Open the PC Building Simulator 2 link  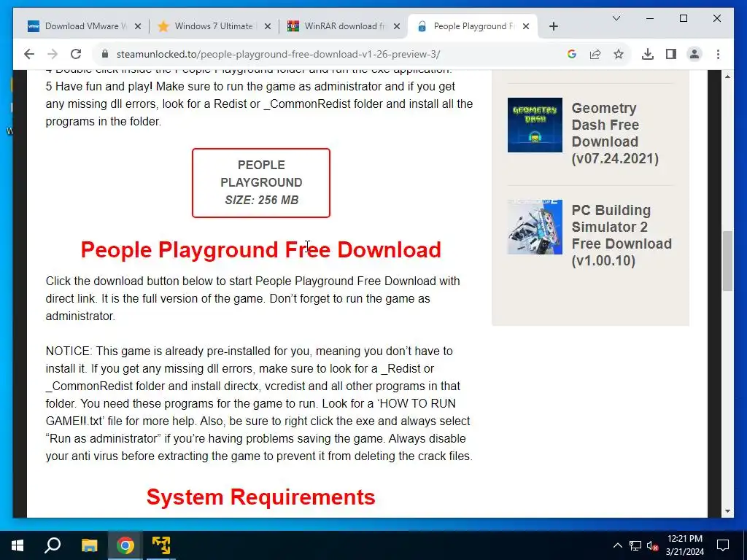click(622, 236)
